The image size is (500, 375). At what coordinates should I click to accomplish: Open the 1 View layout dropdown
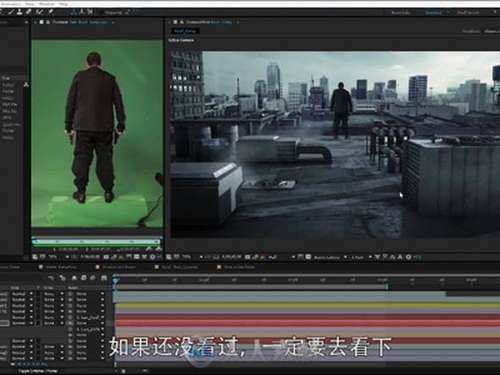359,257
